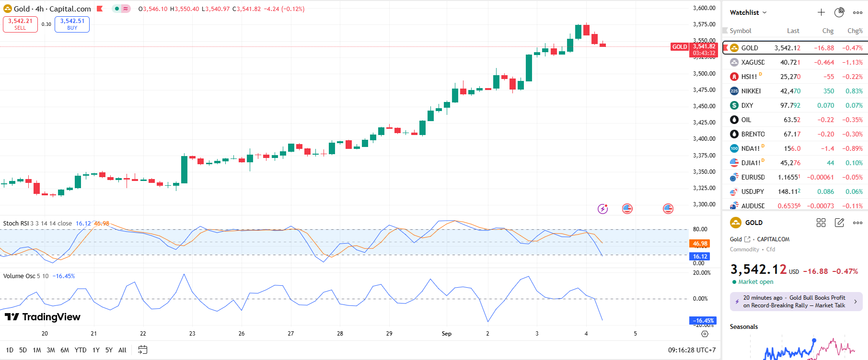Expand the Gold Bull Books Profit news item
Screen dimensions: 868x360
coord(796,302)
